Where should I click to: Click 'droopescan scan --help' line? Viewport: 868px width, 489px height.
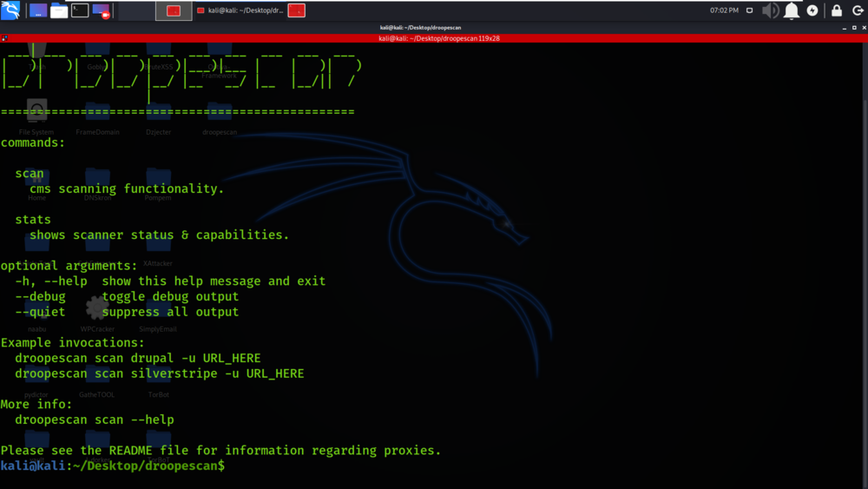(95, 420)
